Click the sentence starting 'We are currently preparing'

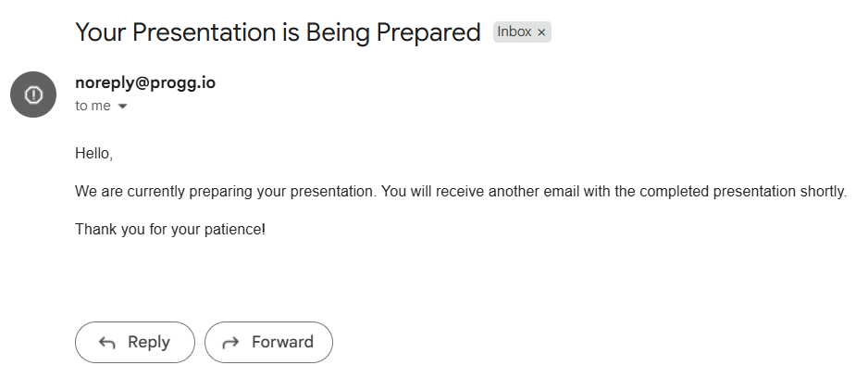[x=226, y=192]
